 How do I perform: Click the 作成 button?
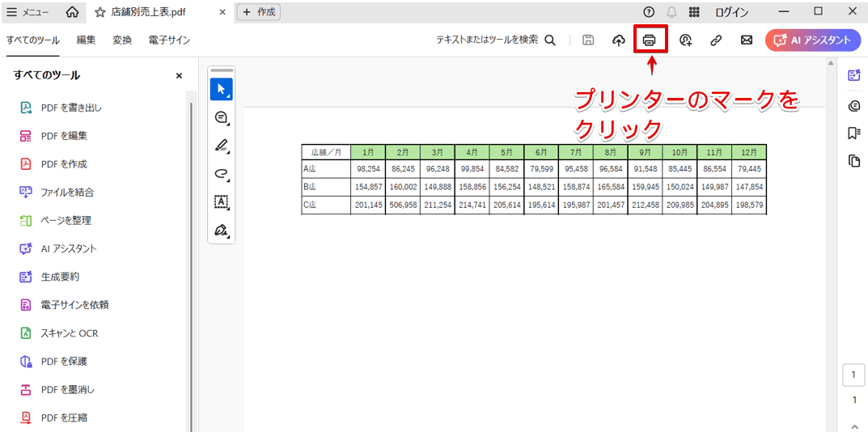click(259, 11)
